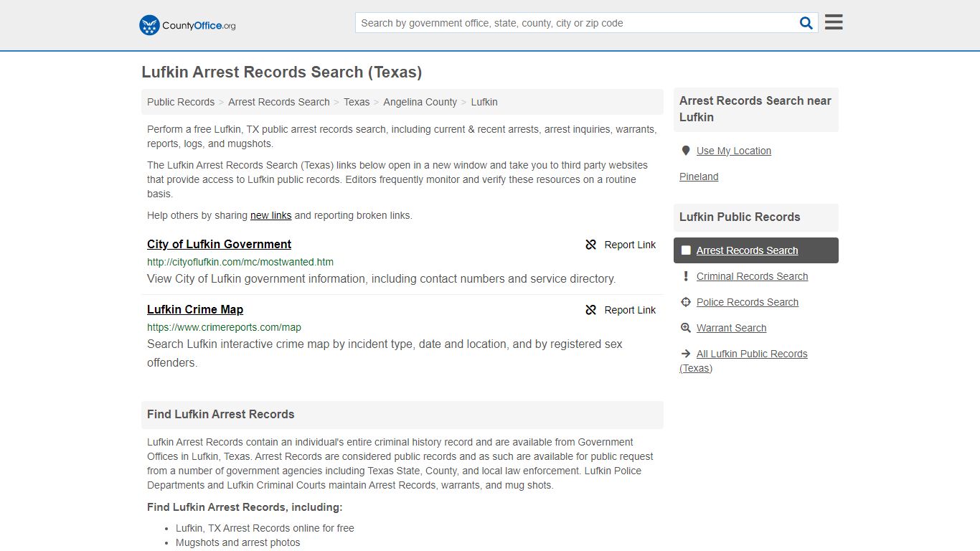
Task: Click the 'Lufkin Arrest Records Search (Texas)' heading
Action: pyautogui.click(x=282, y=72)
